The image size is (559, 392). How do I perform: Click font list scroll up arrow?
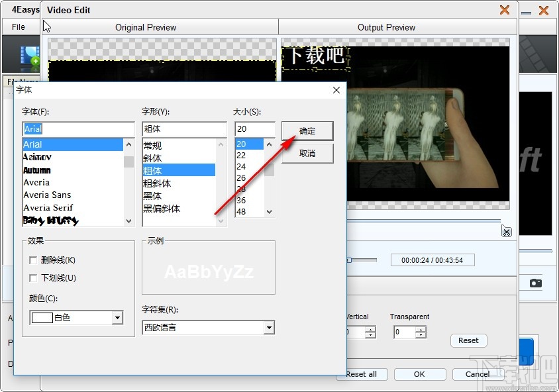tap(128, 144)
